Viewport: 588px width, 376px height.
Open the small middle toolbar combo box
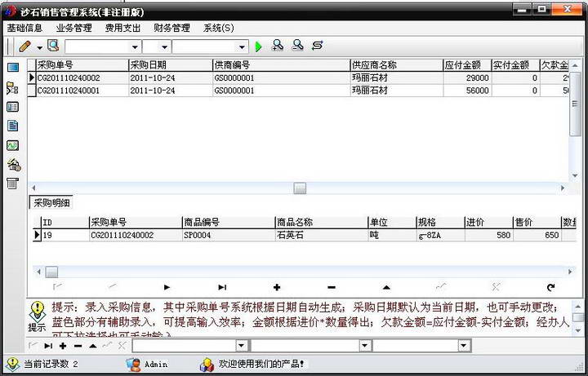(x=164, y=47)
